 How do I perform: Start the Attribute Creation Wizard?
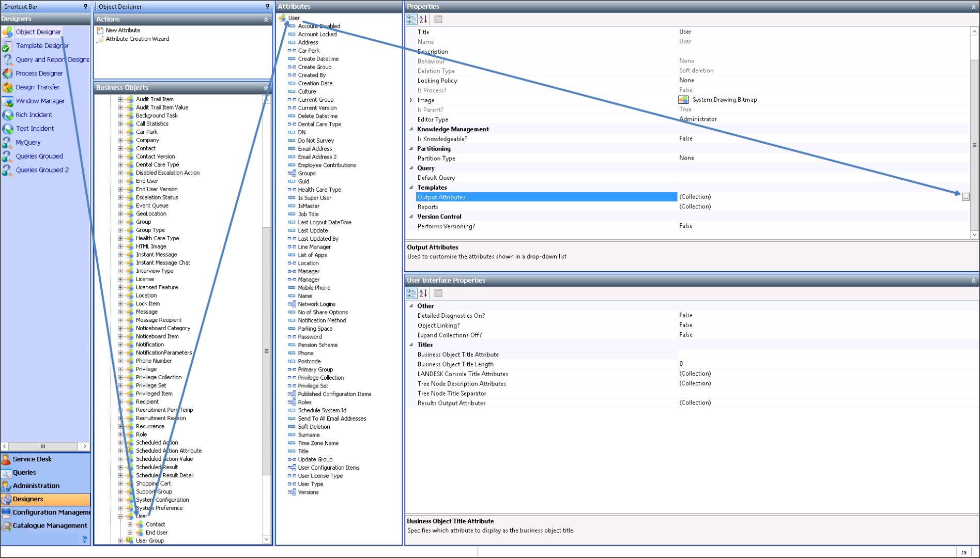(137, 39)
